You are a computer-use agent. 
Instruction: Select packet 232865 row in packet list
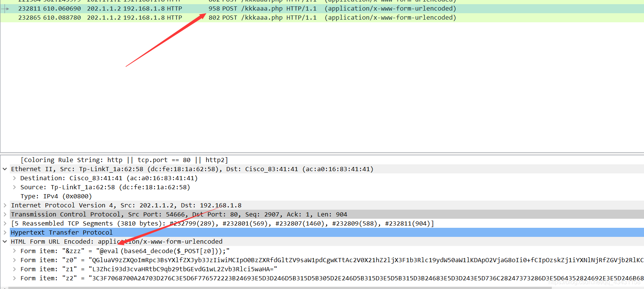tap(322, 17)
